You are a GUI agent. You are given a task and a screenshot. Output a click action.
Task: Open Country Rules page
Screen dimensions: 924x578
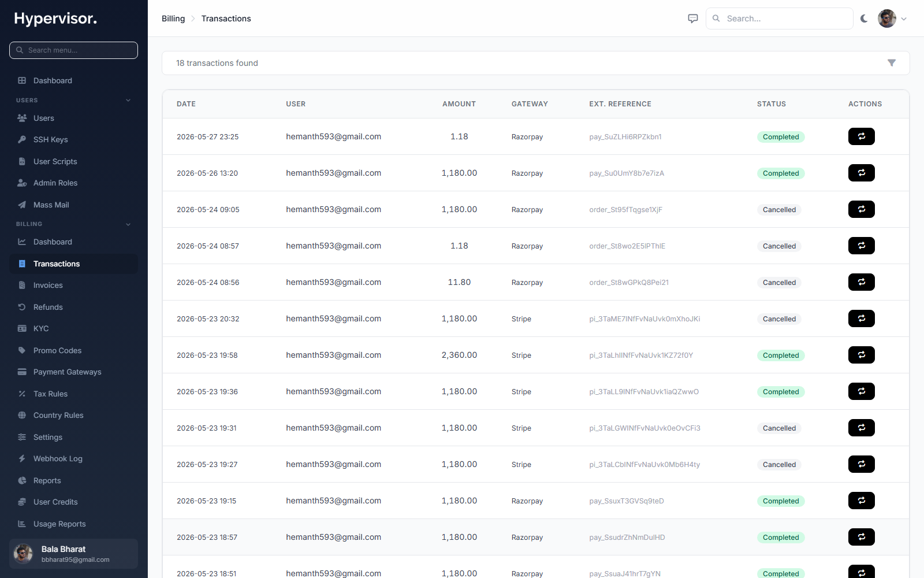pos(73,415)
